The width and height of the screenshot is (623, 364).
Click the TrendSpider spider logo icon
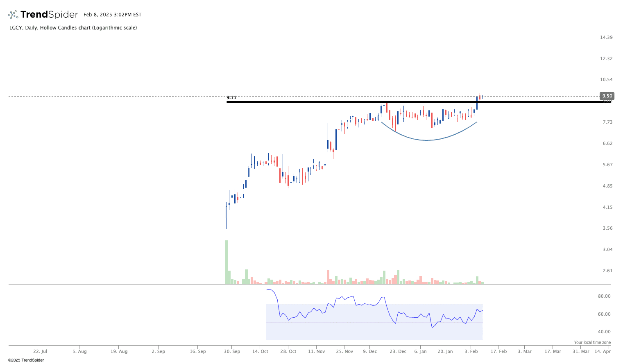(13, 15)
